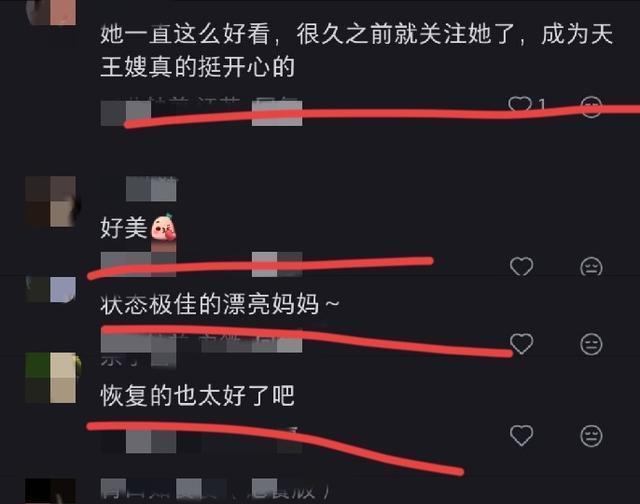View the profile picture beside "恢复的也太好了吧"
This screenshot has width=640, height=504.
pyautogui.click(x=51, y=378)
